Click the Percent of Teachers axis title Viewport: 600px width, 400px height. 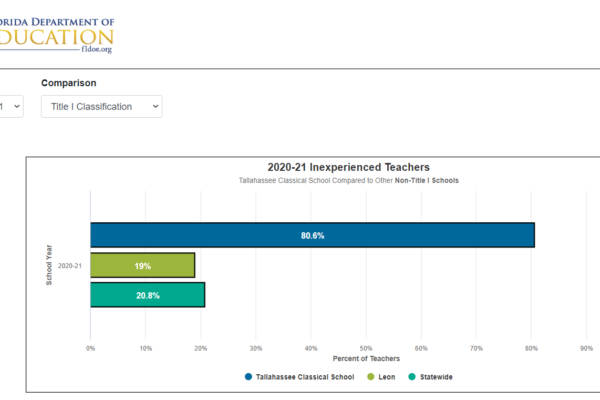[x=366, y=359]
